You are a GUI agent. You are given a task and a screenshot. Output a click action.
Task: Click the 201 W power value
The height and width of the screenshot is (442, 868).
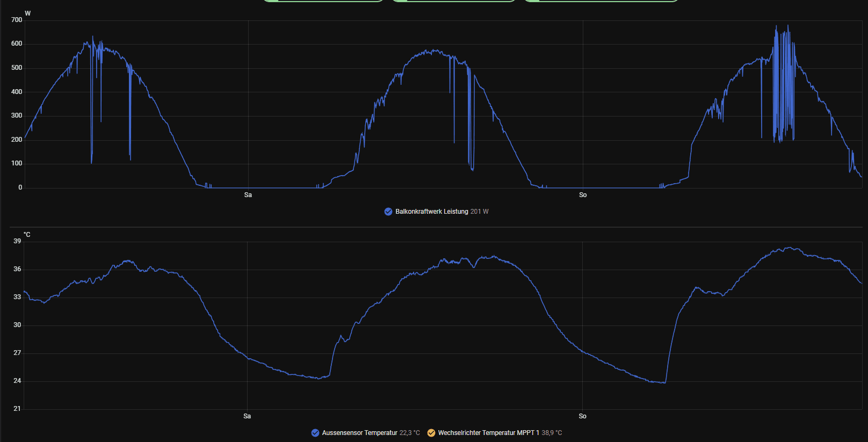tap(480, 212)
